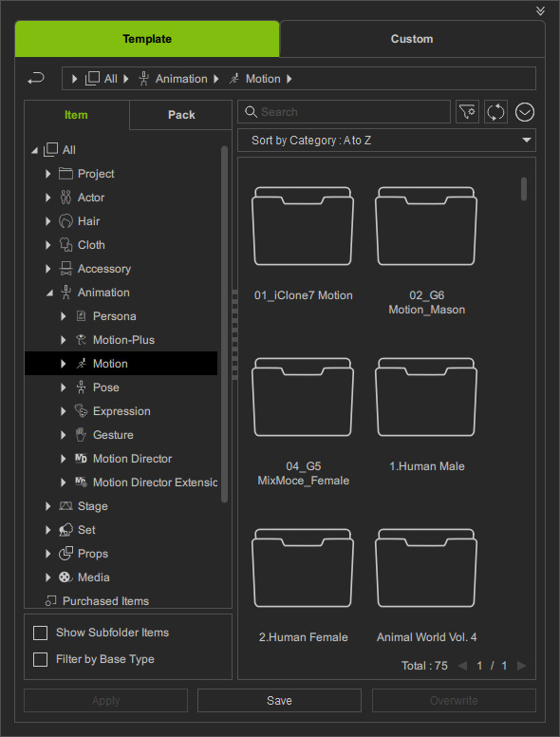Click into the Search input field
The width and height of the screenshot is (560, 737).
(x=344, y=112)
